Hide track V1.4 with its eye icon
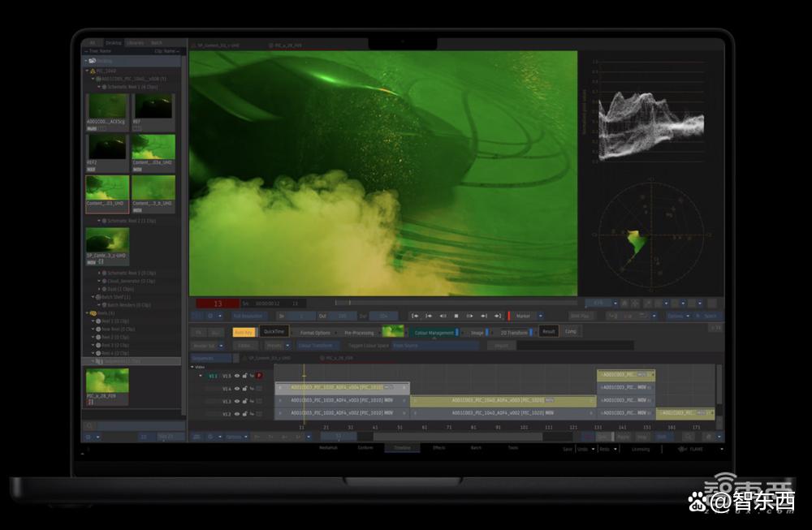812x530 pixels. [x=237, y=388]
